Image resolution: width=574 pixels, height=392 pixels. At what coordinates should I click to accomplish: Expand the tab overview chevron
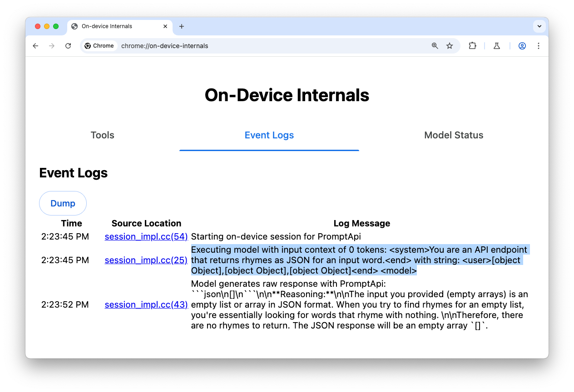(x=539, y=26)
